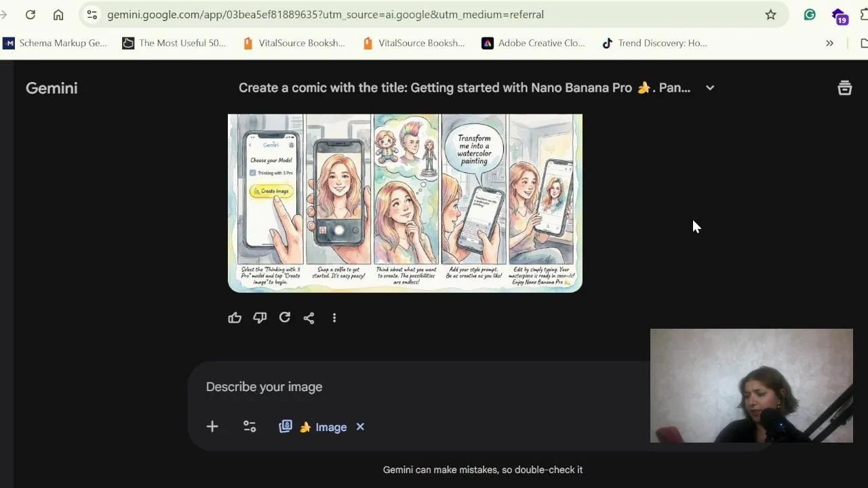Click Gemini can make mistakes disclaimer
The image size is (868, 488).
click(x=483, y=470)
